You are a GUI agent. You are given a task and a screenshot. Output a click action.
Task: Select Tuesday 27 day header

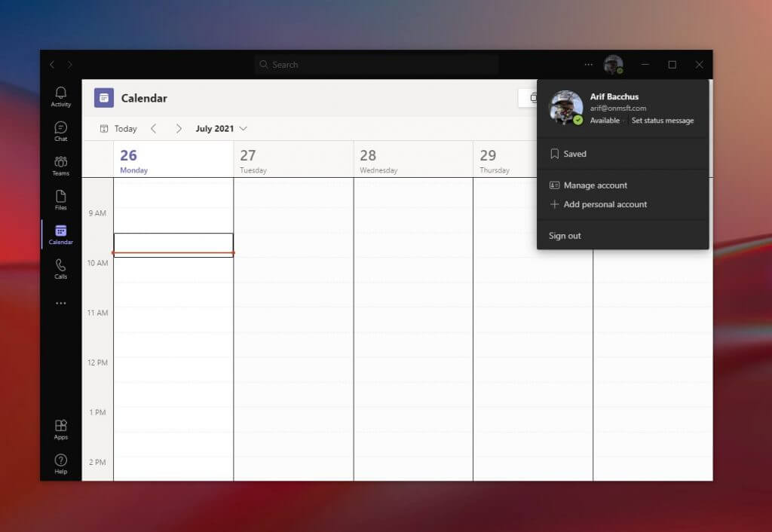click(293, 160)
